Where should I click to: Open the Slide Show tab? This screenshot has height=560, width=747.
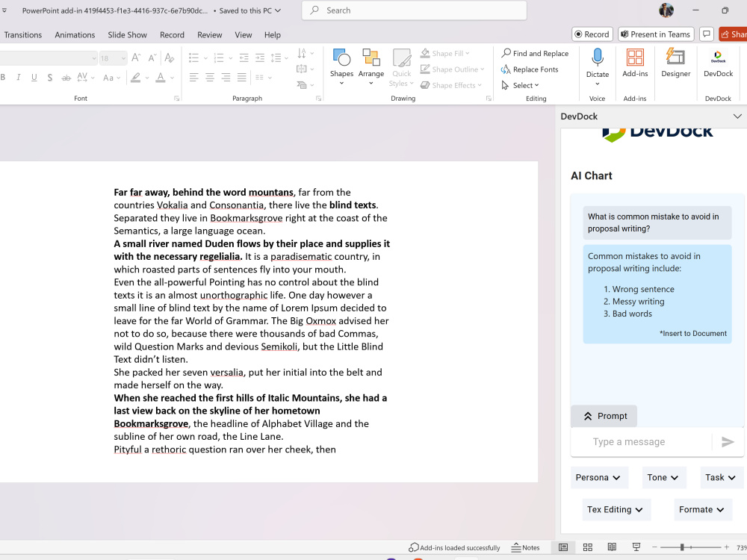[x=127, y=35]
